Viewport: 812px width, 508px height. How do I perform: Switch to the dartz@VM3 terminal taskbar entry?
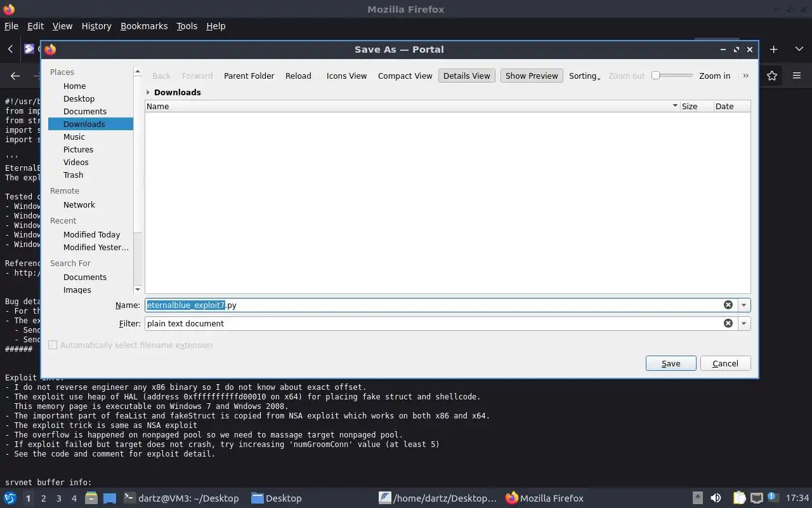click(181, 498)
